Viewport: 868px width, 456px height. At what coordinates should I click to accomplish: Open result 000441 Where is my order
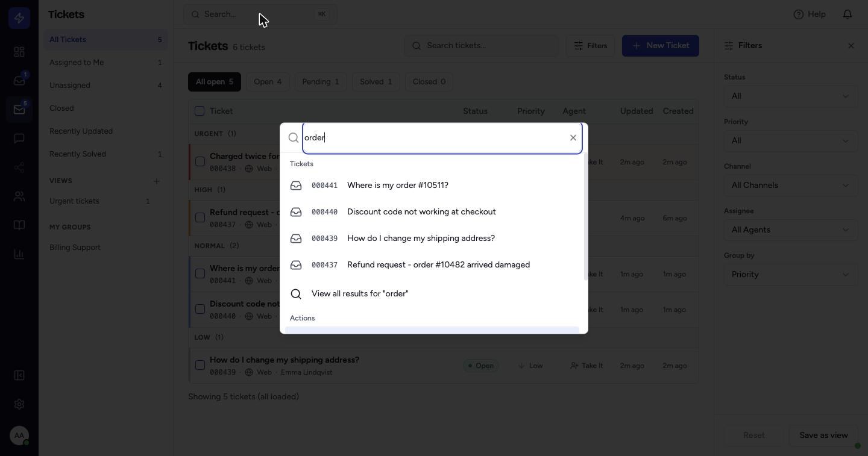(x=432, y=186)
